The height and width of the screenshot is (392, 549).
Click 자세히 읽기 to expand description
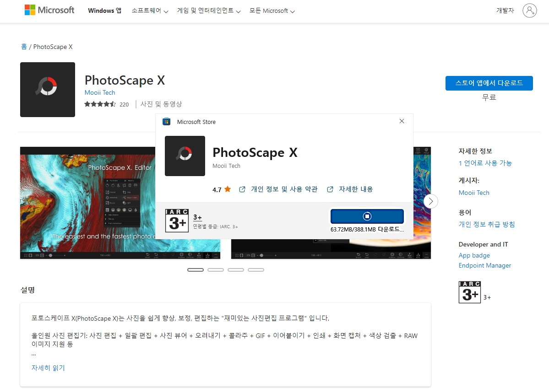[49, 368]
